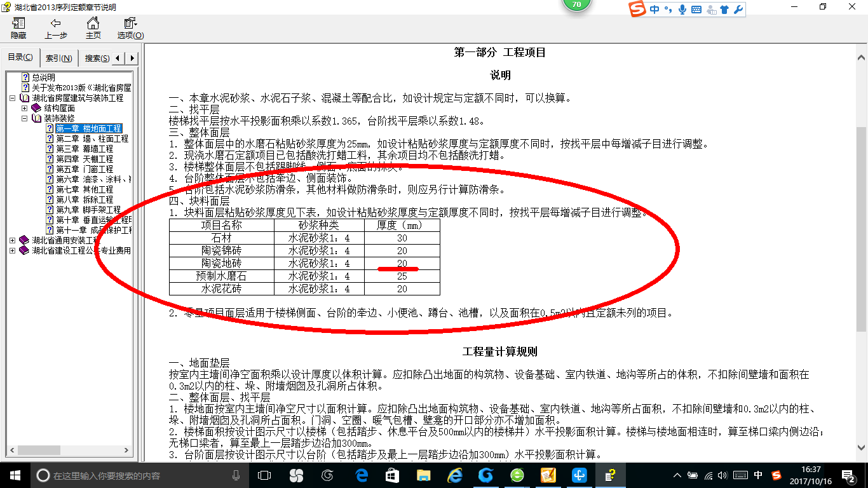
Task: Expand the 湖北省建设工程公共专业费用 node
Action: click(x=13, y=250)
